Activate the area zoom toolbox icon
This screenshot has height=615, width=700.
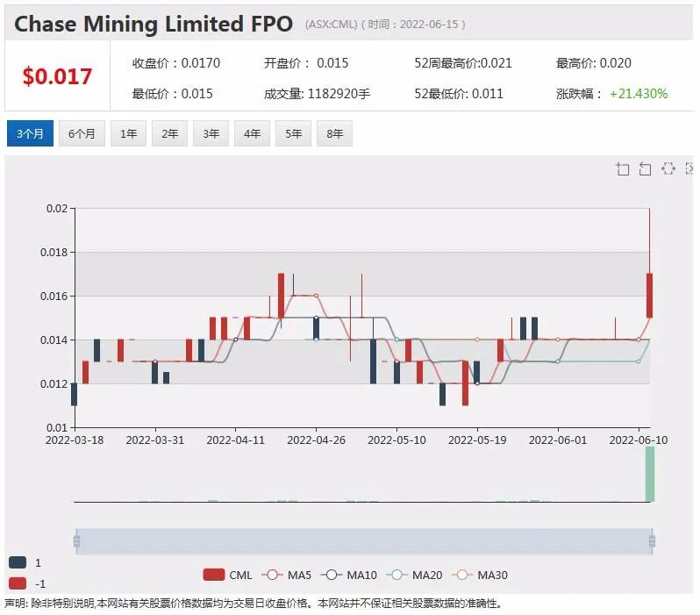point(622,168)
